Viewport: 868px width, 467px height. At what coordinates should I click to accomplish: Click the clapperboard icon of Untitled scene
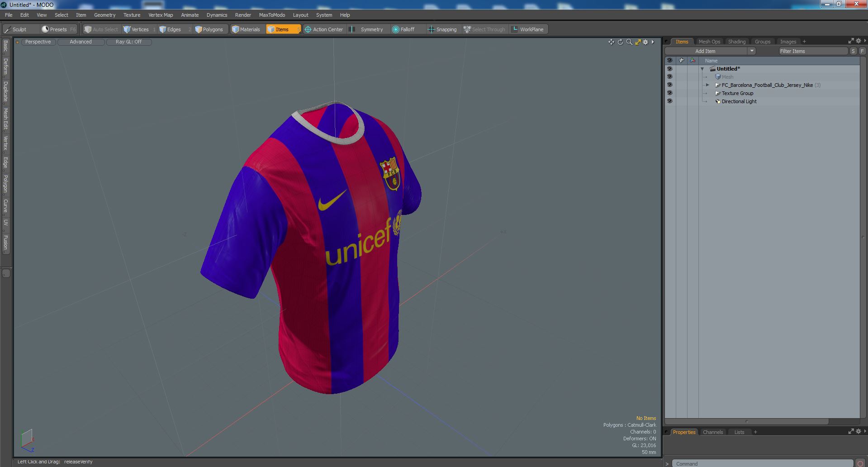[712, 69]
